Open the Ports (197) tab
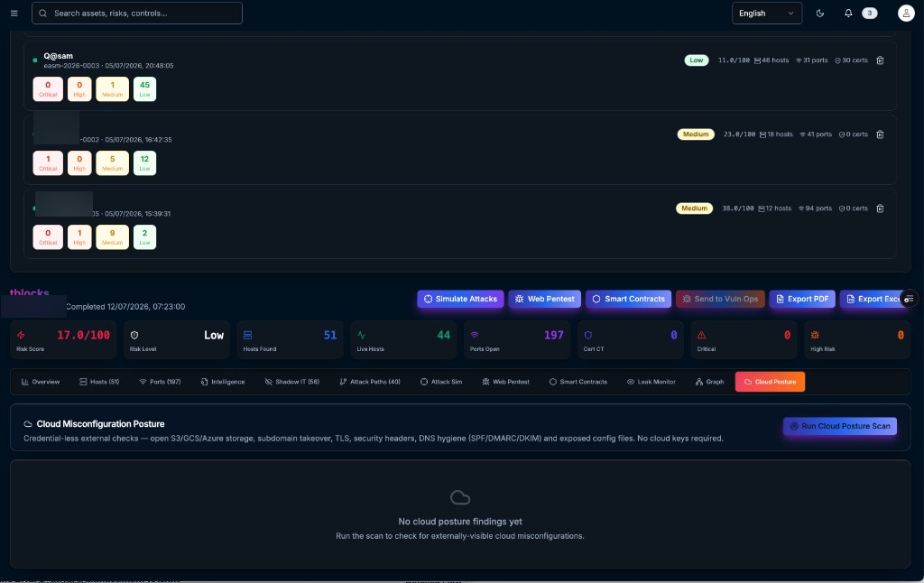 (159, 382)
